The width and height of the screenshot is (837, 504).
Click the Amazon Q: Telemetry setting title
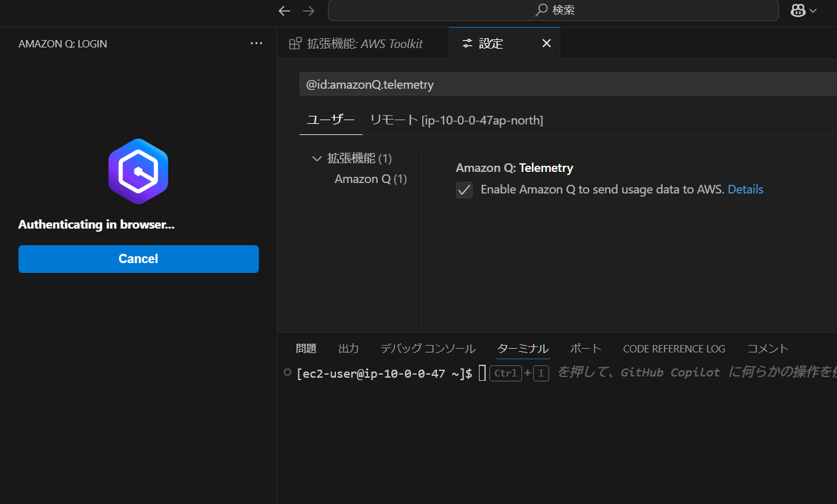pos(515,168)
